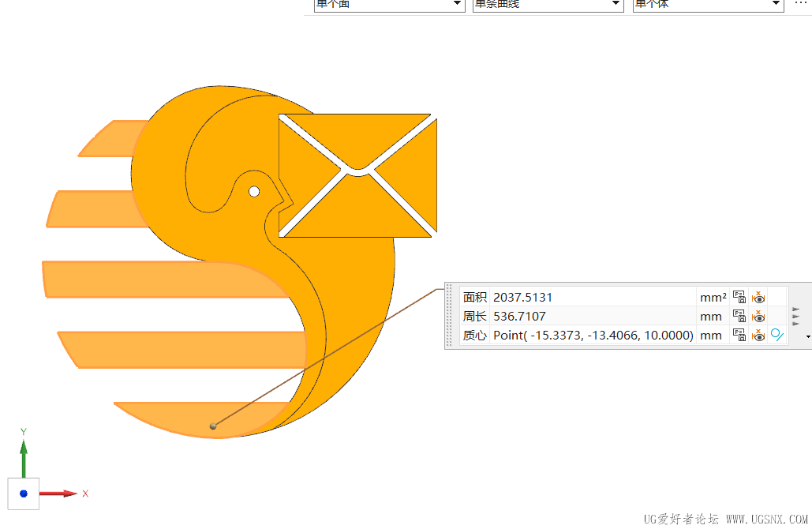Click the measurement panel drag grip handle
Image resolution: width=812 pixels, height=529 pixels.
449,316
